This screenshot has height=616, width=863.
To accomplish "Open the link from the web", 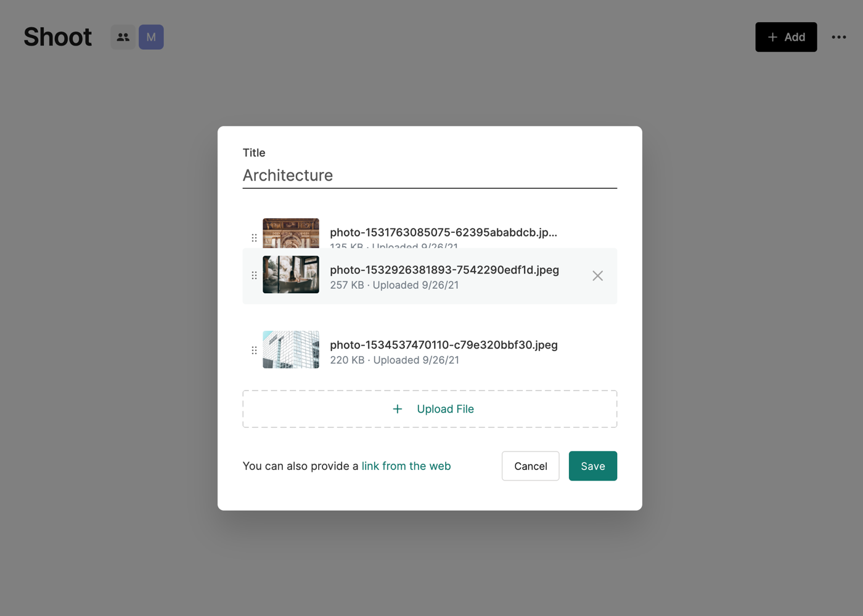I will coord(406,466).
